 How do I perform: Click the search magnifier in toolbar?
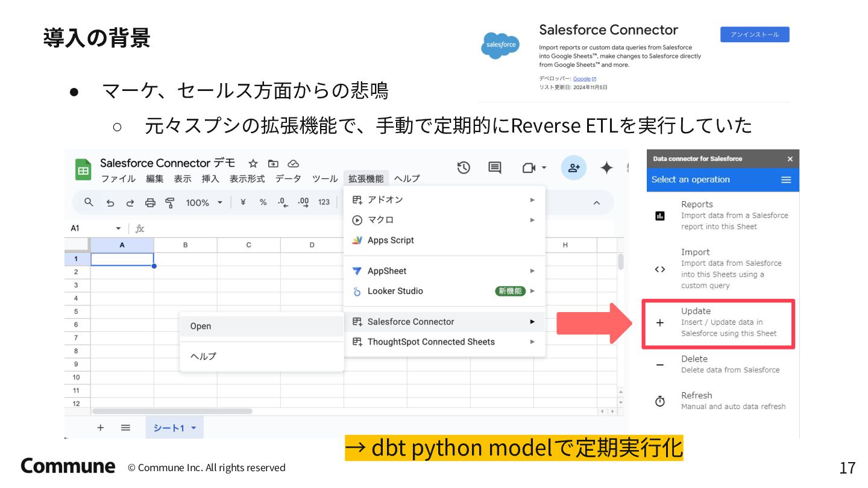pos(89,202)
